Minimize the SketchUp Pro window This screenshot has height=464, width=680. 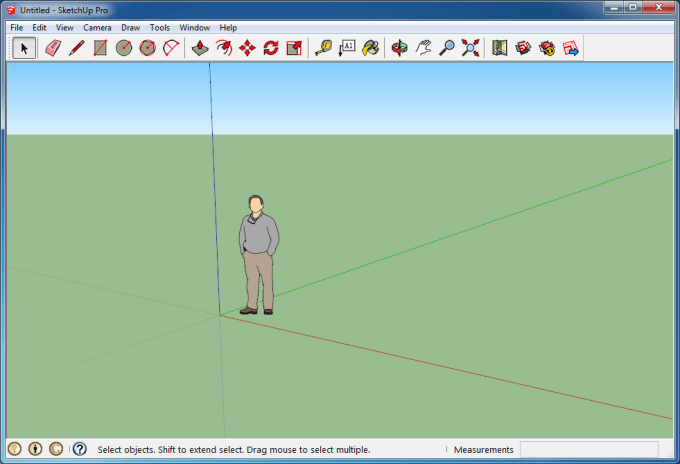[x=614, y=7]
